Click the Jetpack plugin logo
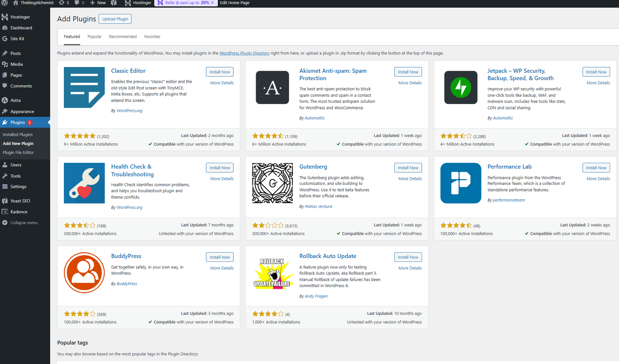Viewport: 619px width, 364px height. 461,87
